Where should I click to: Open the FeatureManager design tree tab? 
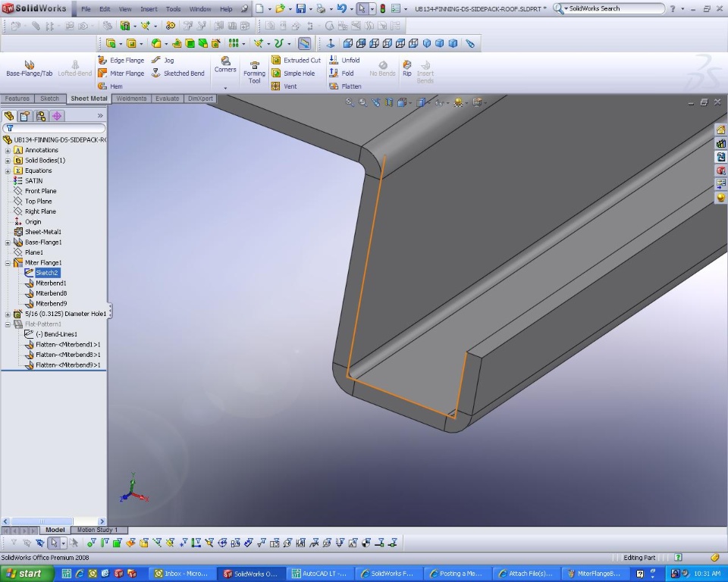tap(9, 116)
